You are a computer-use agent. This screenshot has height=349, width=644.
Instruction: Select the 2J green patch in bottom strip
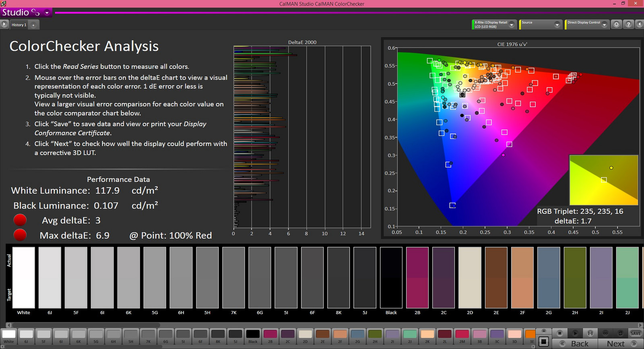pyautogui.click(x=410, y=336)
